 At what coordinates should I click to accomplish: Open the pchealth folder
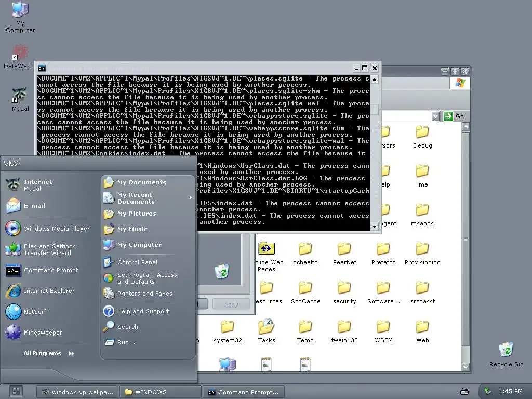[x=305, y=254]
